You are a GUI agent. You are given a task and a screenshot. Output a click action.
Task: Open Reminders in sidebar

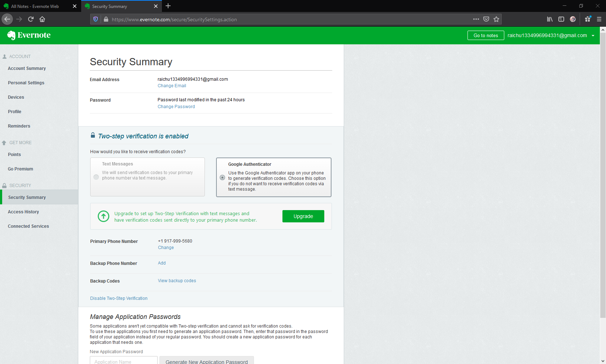19,126
